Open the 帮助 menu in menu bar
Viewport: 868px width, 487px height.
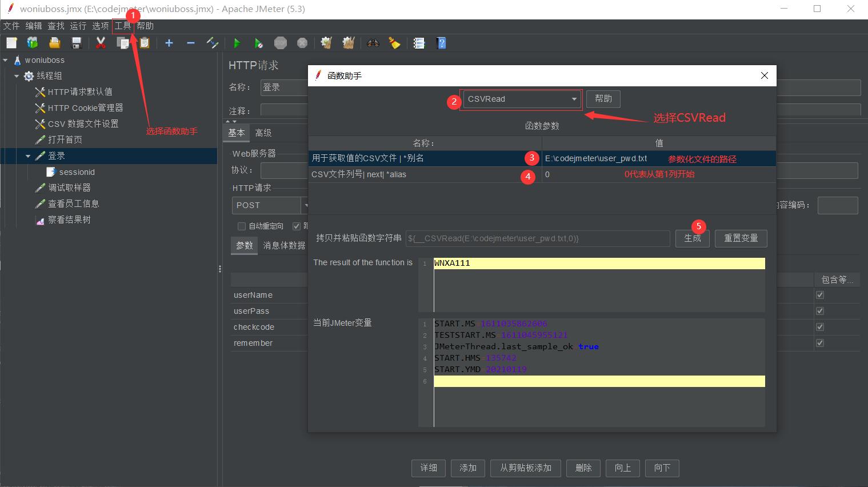[x=145, y=26]
